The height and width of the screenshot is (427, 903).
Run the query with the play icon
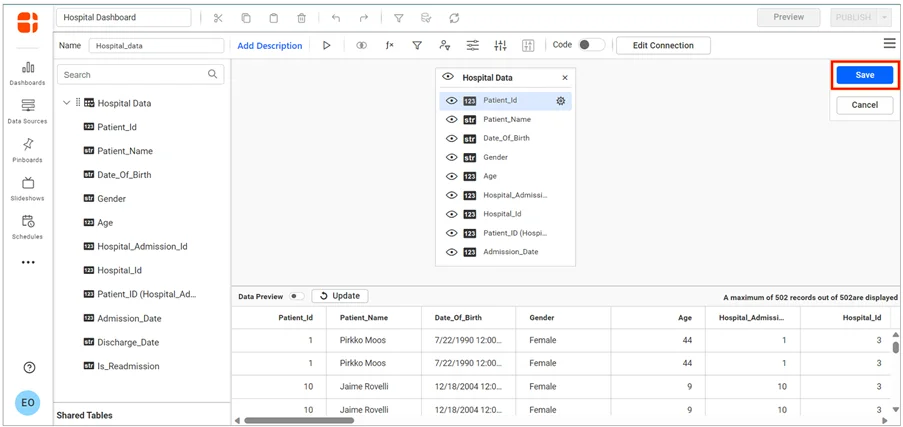327,45
